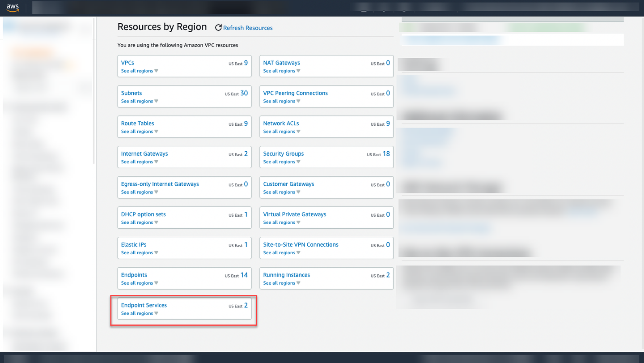Open the DHCP option sets link
The width and height of the screenshot is (644, 363).
144,214
